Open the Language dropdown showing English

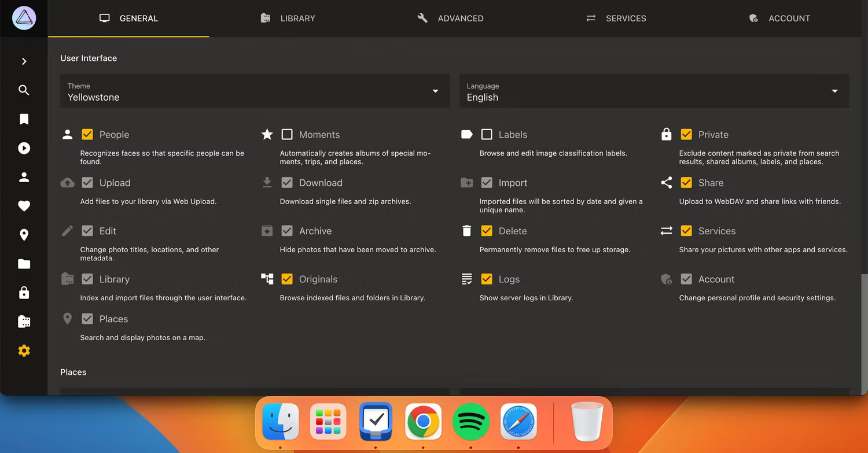[654, 91]
